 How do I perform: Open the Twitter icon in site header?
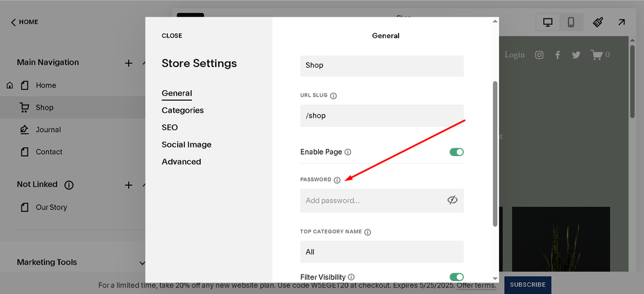(x=576, y=55)
